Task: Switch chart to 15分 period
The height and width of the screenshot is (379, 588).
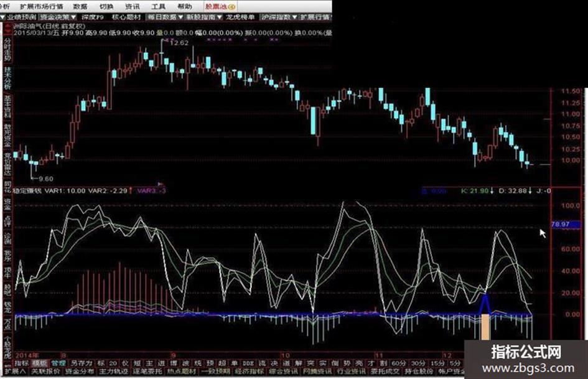Action: 437,363
